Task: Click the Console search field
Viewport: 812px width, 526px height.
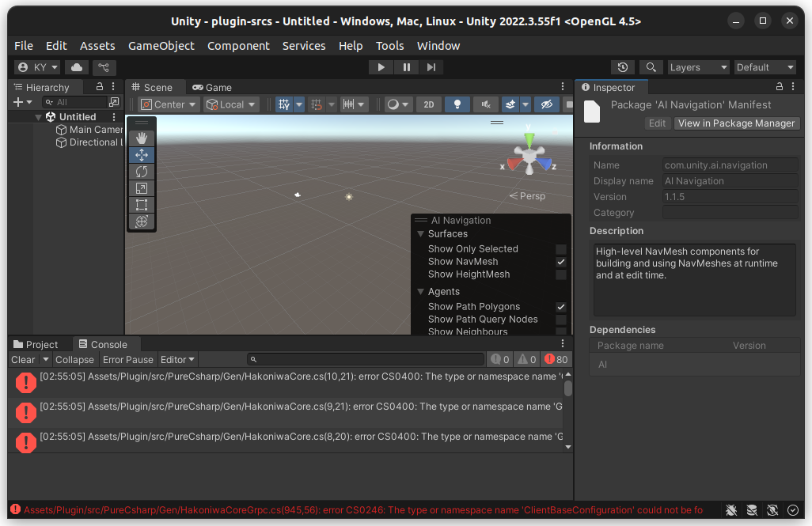Action: pyautogui.click(x=366, y=359)
